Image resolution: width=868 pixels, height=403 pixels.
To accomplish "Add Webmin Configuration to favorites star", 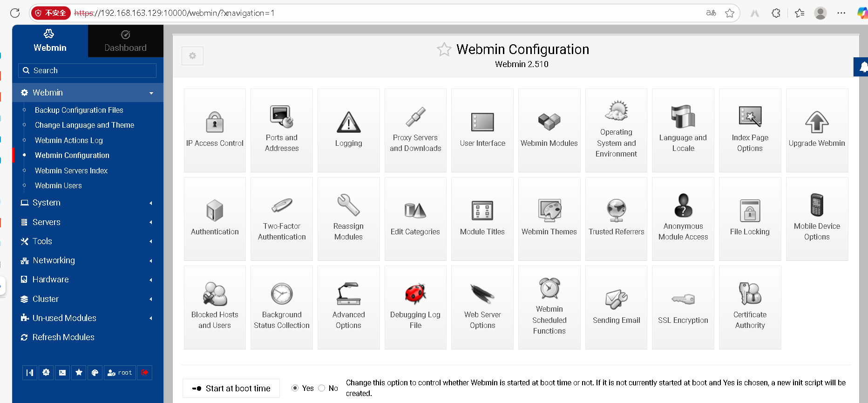I will pos(444,49).
